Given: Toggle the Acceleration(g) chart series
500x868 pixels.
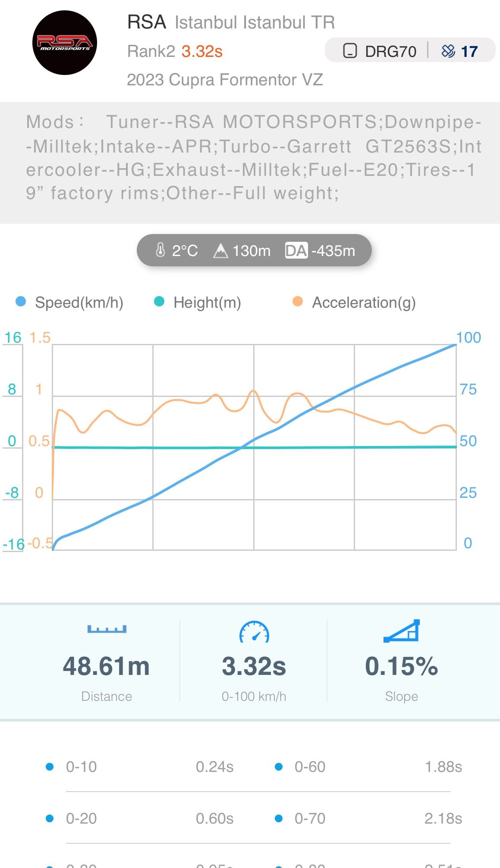Looking at the screenshot, I should 354,302.
